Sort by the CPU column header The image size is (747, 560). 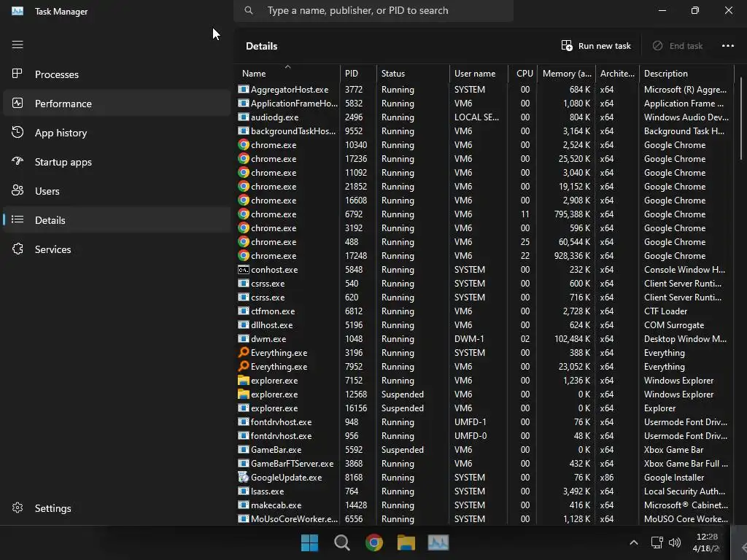(523, 74)
